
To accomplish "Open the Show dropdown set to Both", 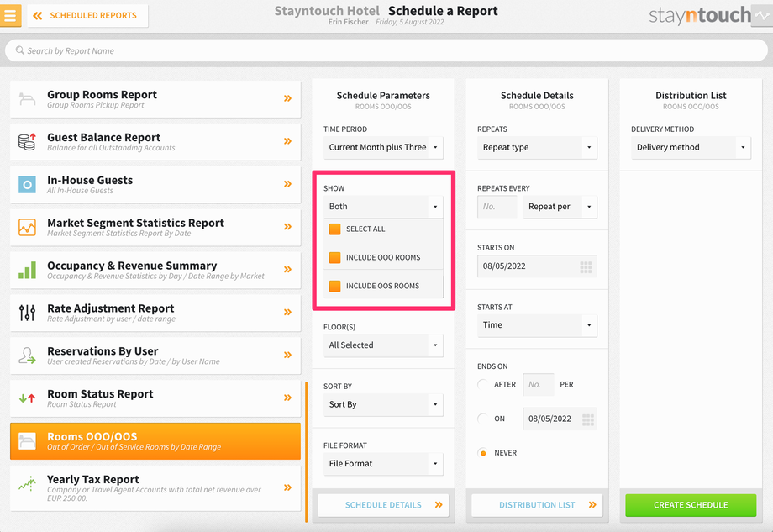I will pyautogui.click(x=383, y=207).
